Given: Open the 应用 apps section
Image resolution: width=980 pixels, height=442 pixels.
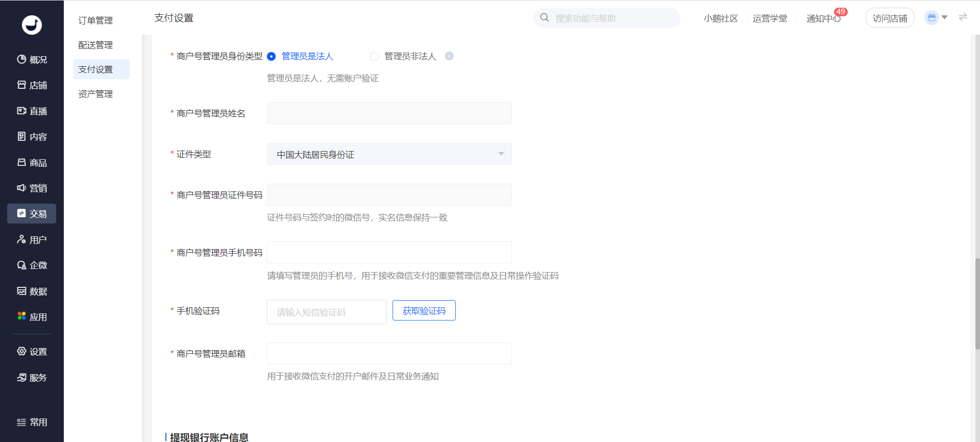Looking at the screenshot, I should (32, 316).
